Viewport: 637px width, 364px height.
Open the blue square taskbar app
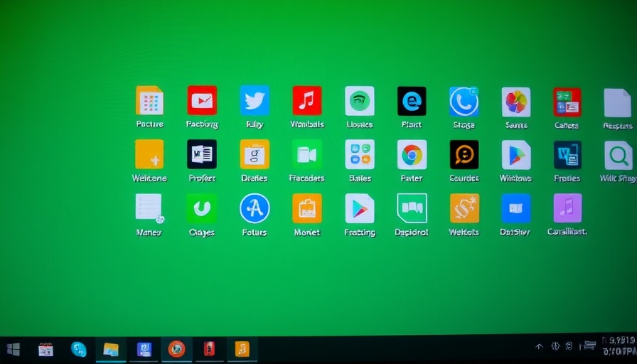click(x=144, y=349)
